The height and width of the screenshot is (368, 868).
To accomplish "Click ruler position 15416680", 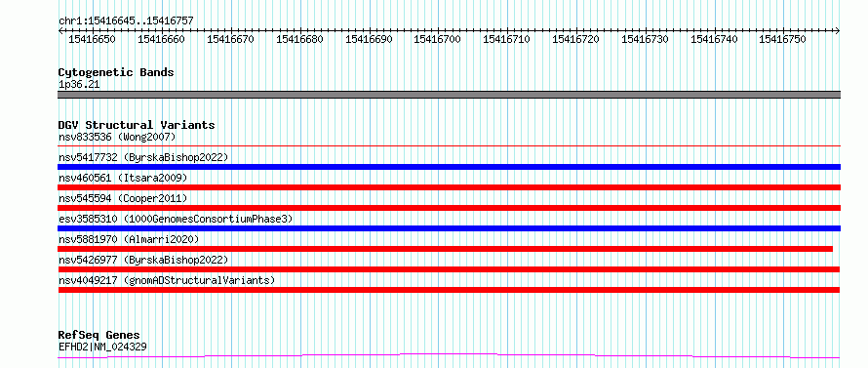I will pyautogui.click(x=299, y=39).
